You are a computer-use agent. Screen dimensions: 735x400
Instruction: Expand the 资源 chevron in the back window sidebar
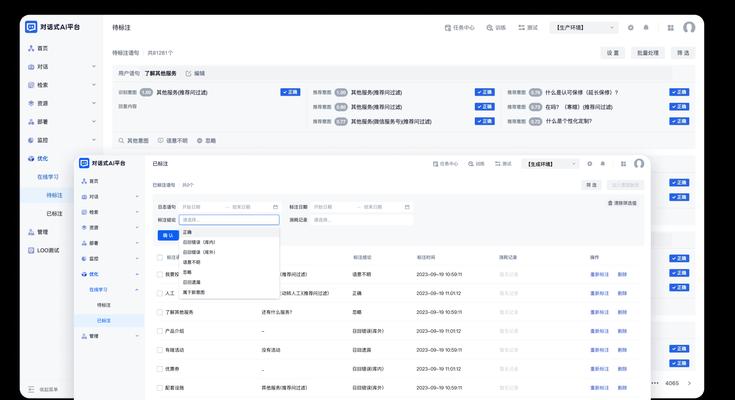(x=94, y=103)
